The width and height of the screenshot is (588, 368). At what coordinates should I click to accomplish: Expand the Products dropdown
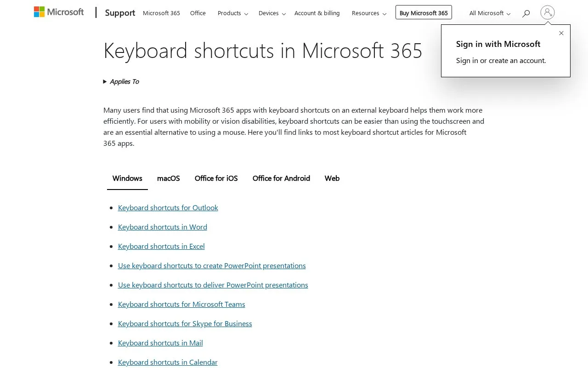pyautogui.click(x=232, y=13)
